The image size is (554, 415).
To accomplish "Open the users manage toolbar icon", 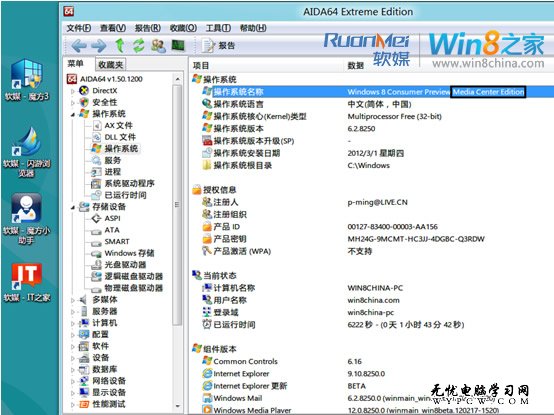I will click(x=158, y=46).
